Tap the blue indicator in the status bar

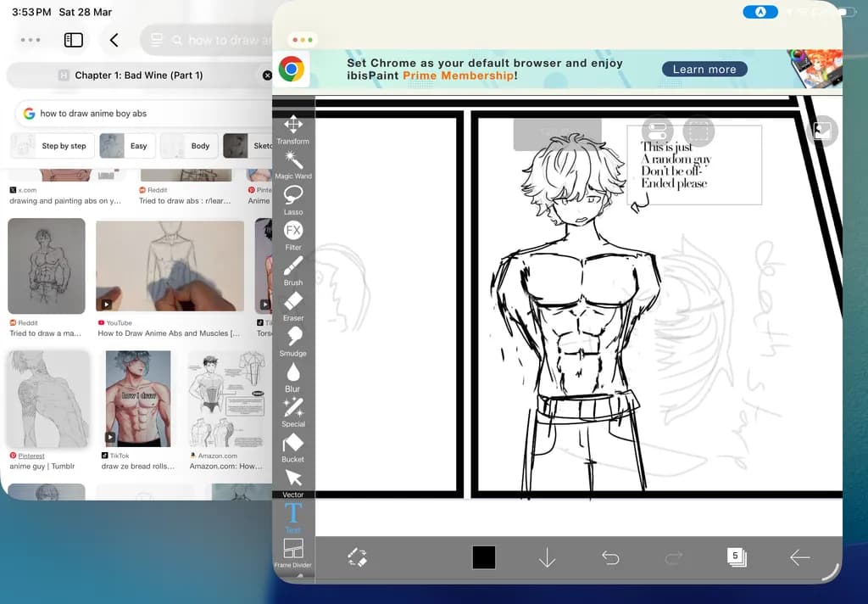point(760,12)
